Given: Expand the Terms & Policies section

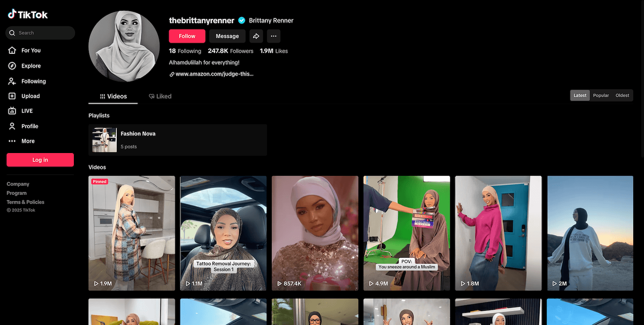Looking at the screenshot, I should tap(25, 202).
